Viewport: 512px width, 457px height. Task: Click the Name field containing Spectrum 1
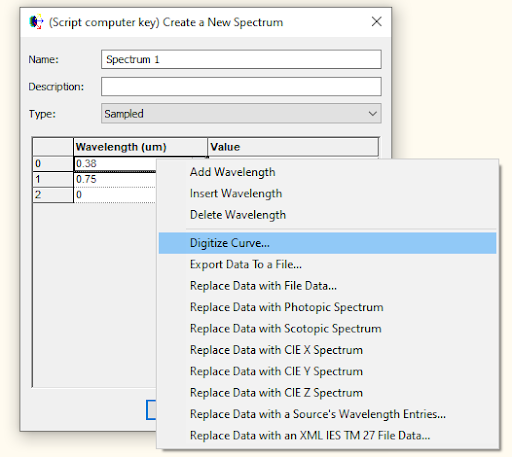pos(241,60)
